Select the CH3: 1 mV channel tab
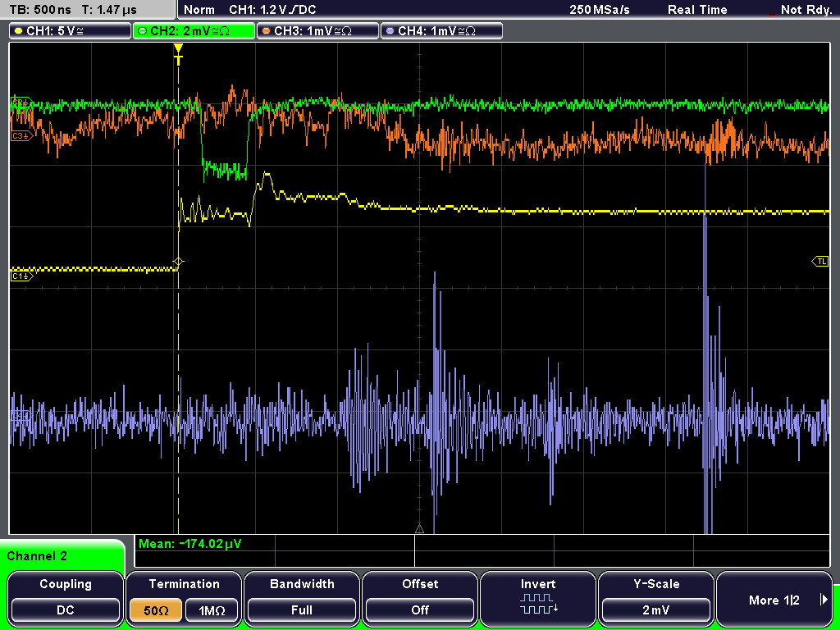This screenshot has width=840, height=630. coord(317,31)
